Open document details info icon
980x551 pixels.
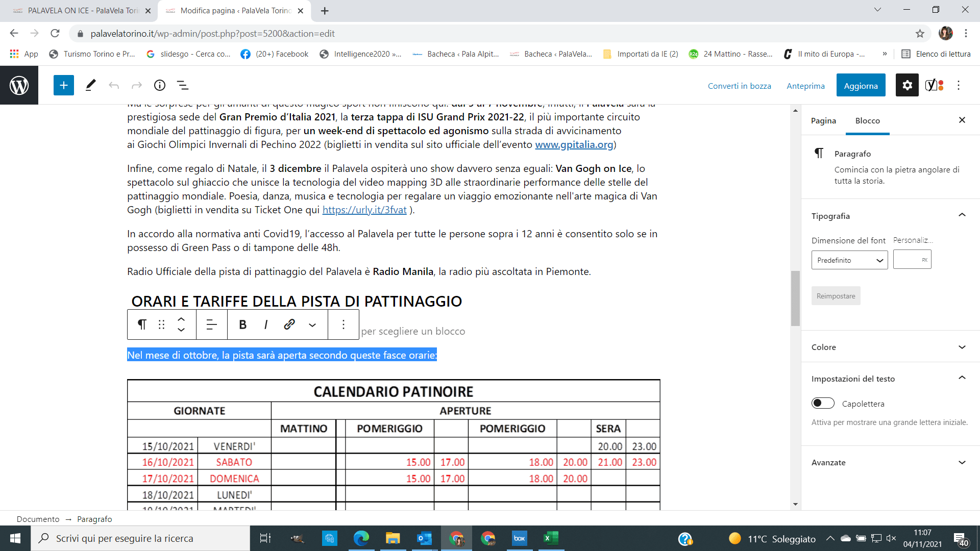tap(160, 85)
